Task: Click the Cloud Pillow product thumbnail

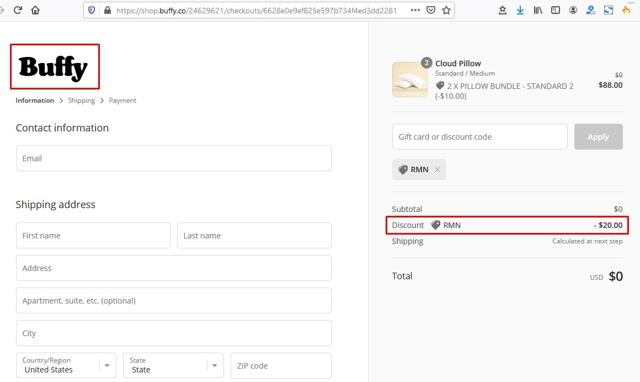Action: coord(410,79)
